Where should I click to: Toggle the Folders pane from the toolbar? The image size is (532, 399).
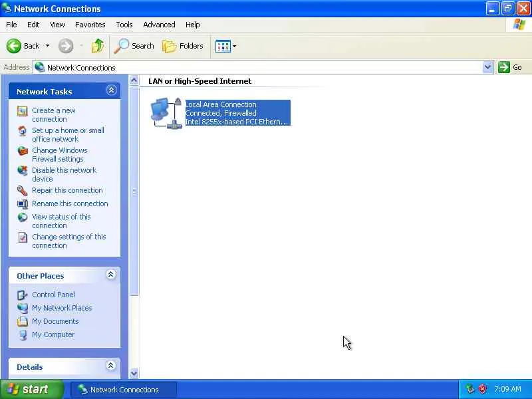click(182, 46)
